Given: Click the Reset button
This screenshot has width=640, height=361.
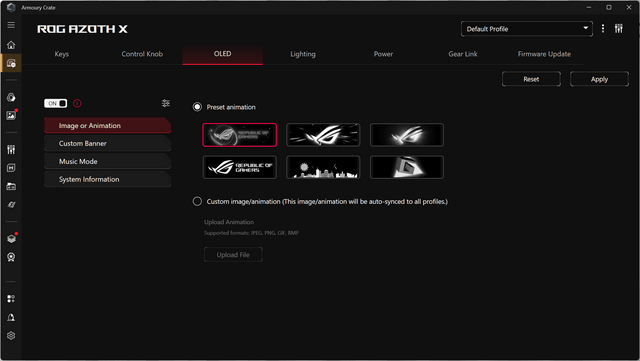Looking at the screenshot, I should click(531, 79).
